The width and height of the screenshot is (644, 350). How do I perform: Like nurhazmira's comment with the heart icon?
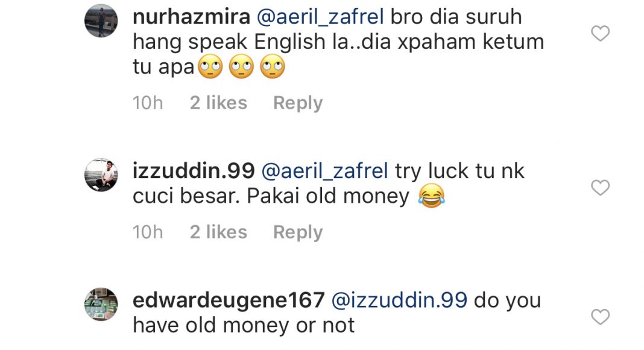tap(600, 33)
